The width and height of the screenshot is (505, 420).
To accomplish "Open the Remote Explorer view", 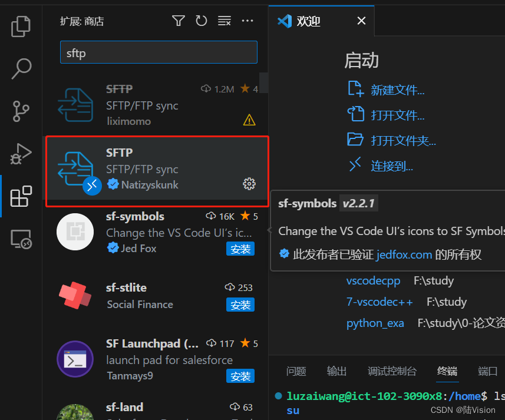I will pyautogui.click(x=21, y=239).
